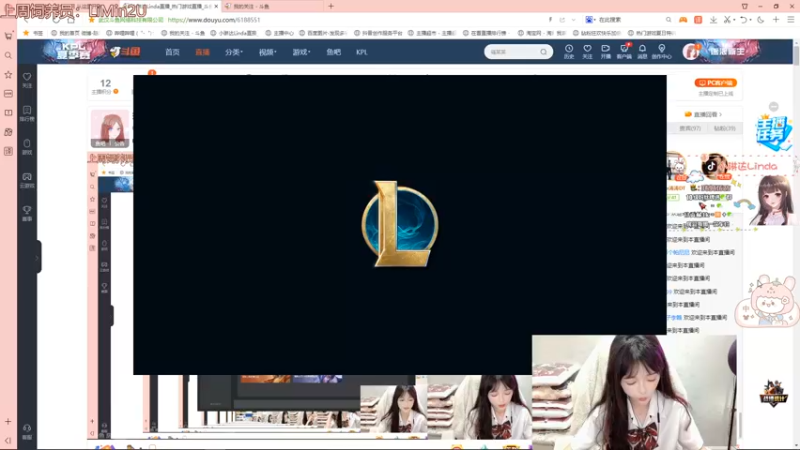Switch to 钻粉 tab in chat panel
The image size is (800, 450).
[x=724, y=129]
